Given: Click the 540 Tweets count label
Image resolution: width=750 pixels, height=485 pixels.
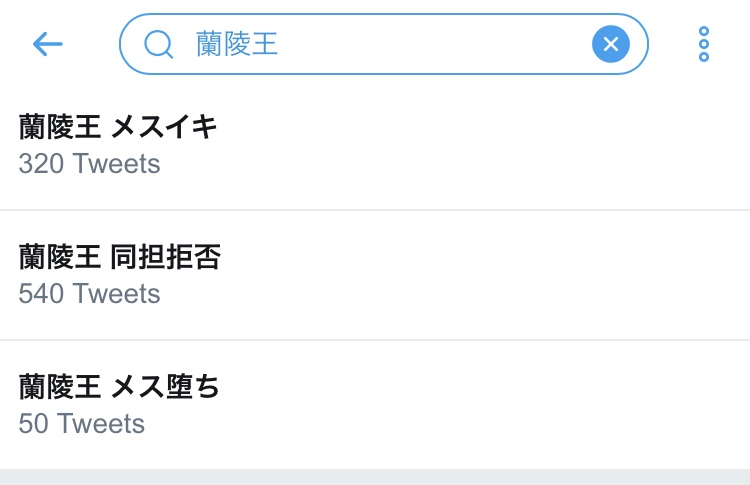Looking at the screenshot, I should 89,293.
